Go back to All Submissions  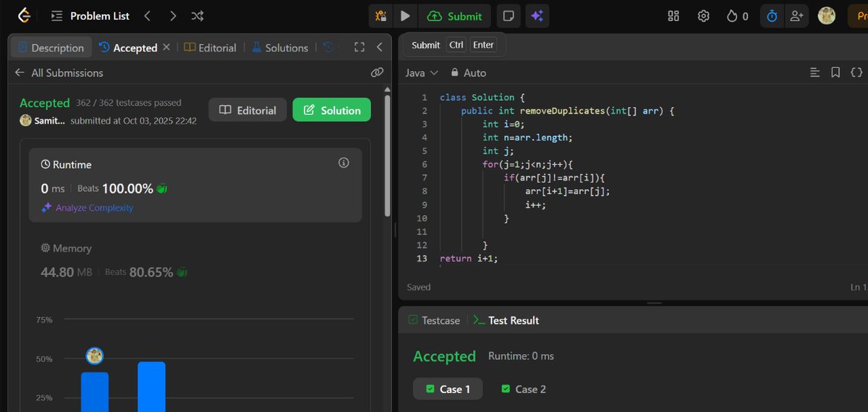pos(59,72)
